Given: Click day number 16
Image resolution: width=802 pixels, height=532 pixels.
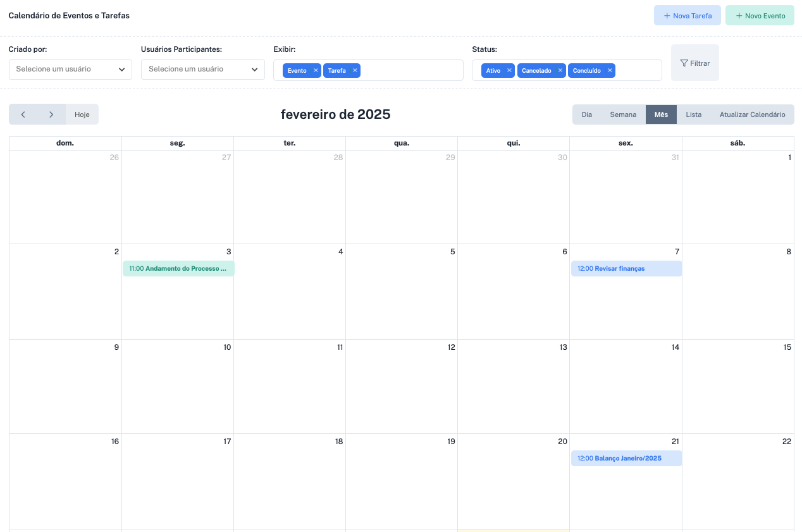Looking at the screenshot, I should tap(115, 442).
